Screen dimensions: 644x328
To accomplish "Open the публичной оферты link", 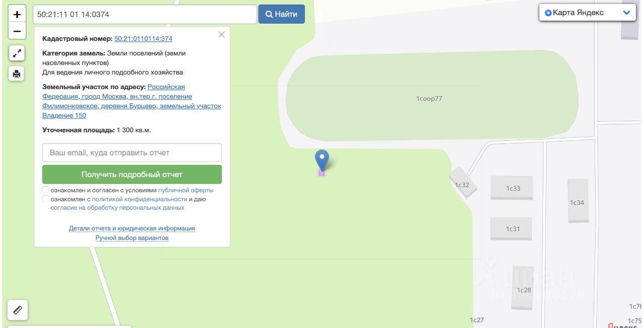I will [x=186, y=191].
